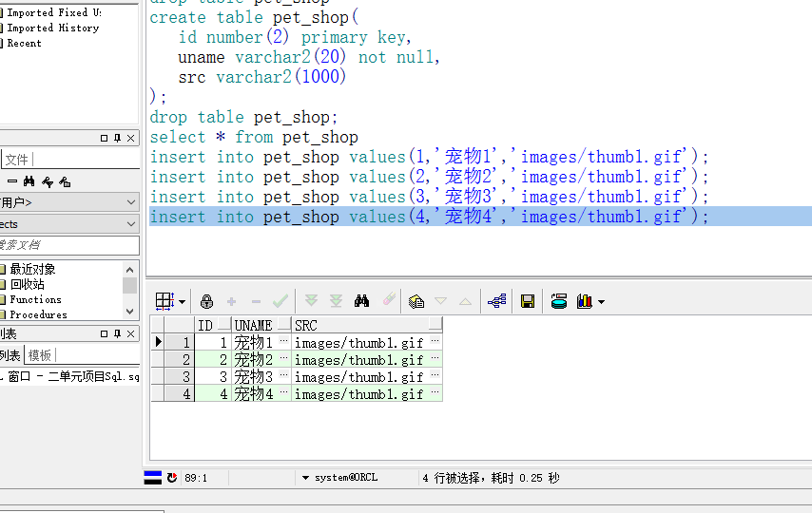Select the 窗口 - 二单元项目Sql window entry
The width and height of the screenshot is (812, 513).
[x=73, y=376]
